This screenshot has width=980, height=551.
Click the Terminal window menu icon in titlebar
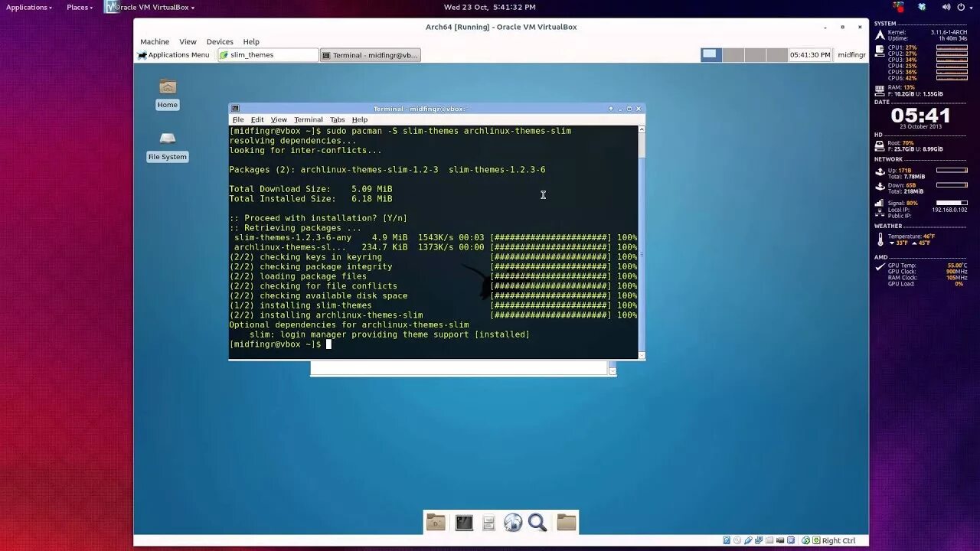click(235, 109)
